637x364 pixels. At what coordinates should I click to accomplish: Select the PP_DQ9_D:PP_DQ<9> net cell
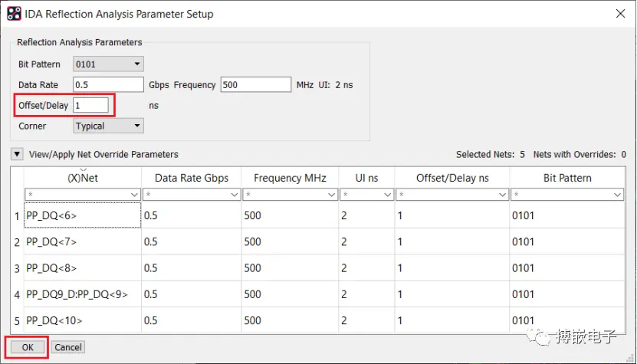tap(83, 294)
